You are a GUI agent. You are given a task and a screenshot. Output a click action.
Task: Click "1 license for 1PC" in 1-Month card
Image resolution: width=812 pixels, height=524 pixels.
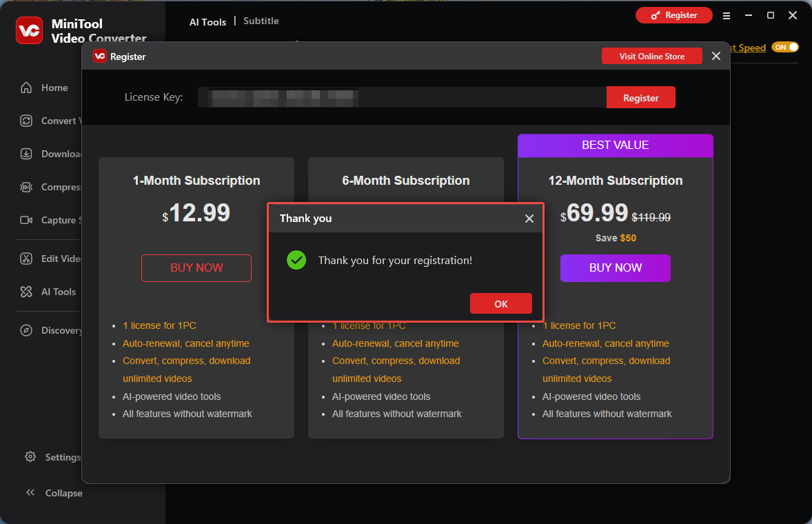(x=159, y=325)
